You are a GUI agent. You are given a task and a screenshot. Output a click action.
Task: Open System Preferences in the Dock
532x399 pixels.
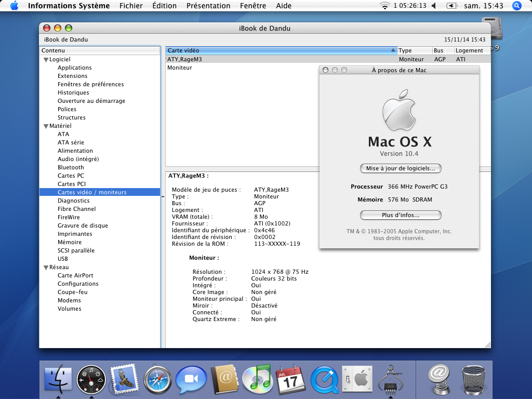pos(357,379)
